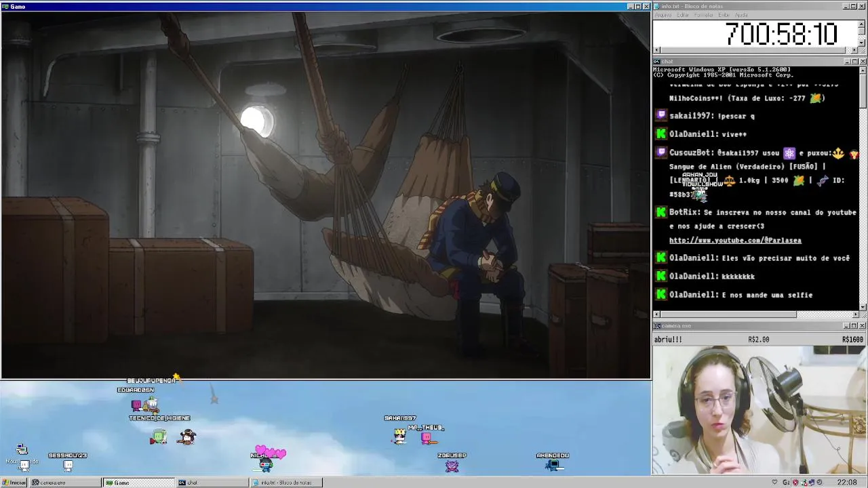Click chat window scroll up arrow
This screenshot has height=488, width=868.
pyautogui.click(x=863, y=70)
